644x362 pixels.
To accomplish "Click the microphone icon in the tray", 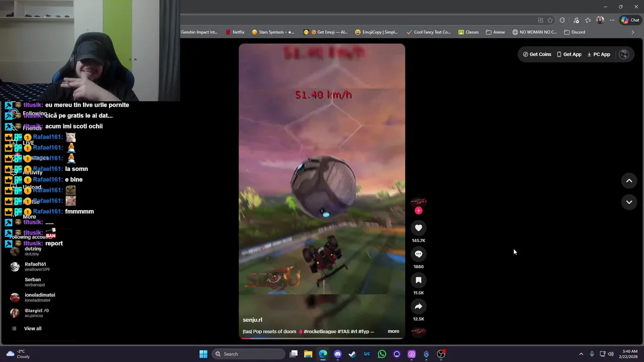I will [x=592, y=354].
